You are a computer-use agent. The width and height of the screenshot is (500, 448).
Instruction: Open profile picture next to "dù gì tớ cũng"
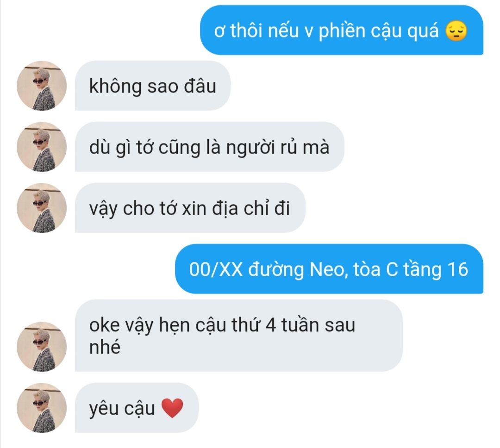(x=42, y=147)
